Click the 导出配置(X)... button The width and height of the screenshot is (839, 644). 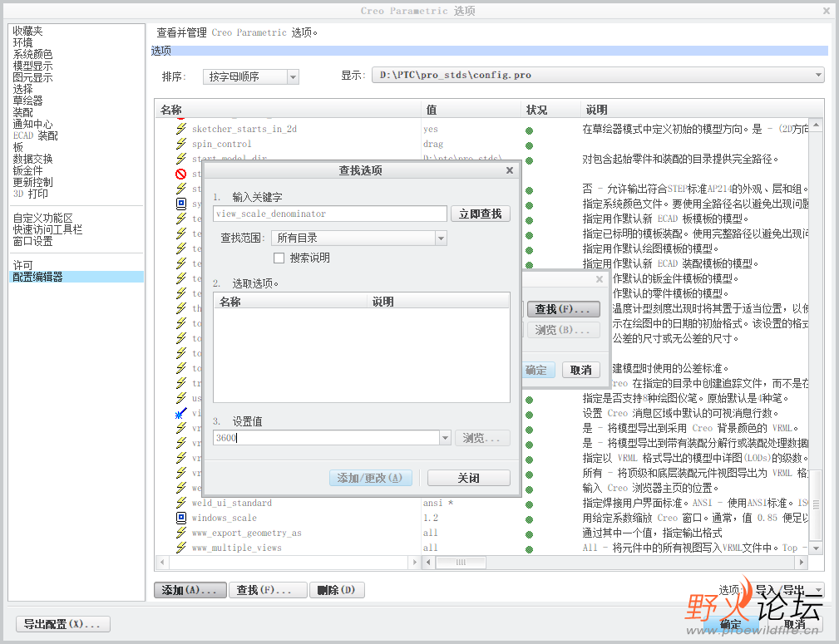point(63,624)
